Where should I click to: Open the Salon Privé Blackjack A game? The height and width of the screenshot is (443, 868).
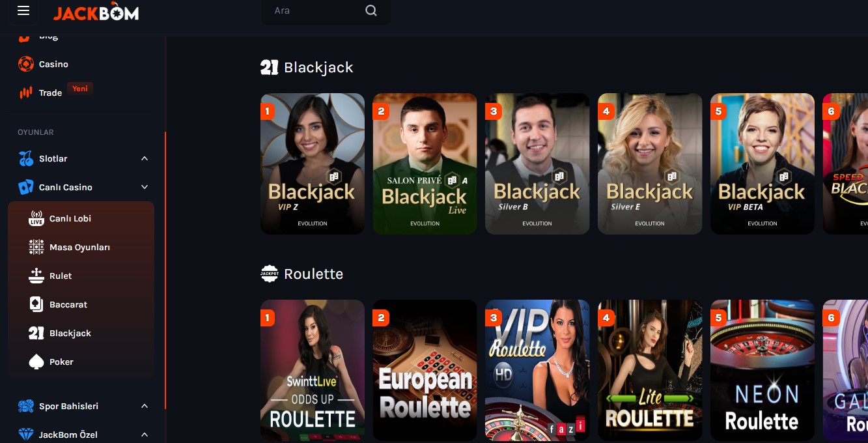point(425,164)
